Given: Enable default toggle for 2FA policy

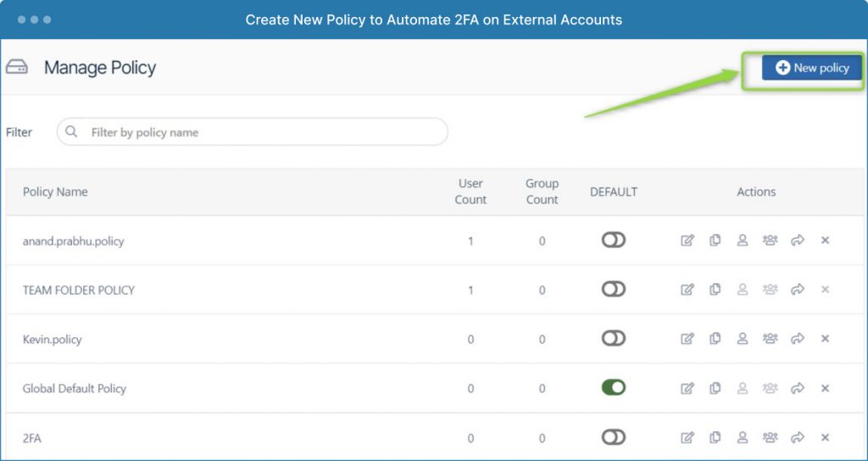Looking at the screenshot, I should pyautogui.click(x=614, y=437).
